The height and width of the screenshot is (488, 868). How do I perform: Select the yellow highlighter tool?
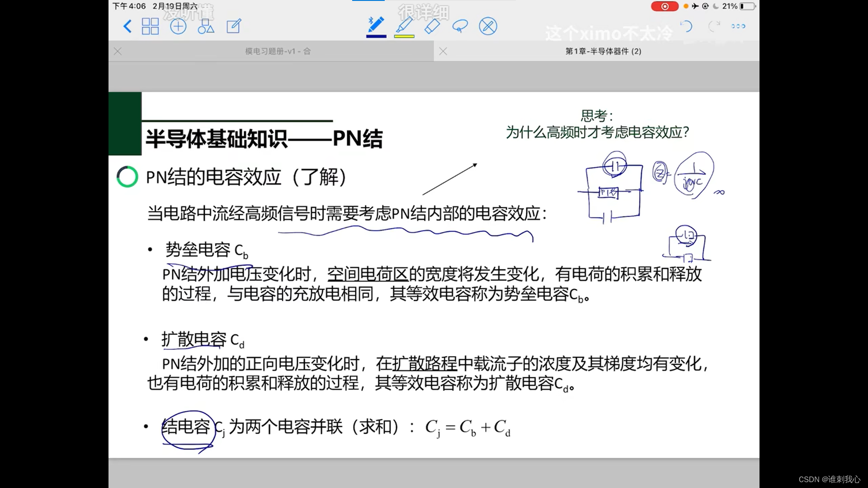click(x=404, y=25)
